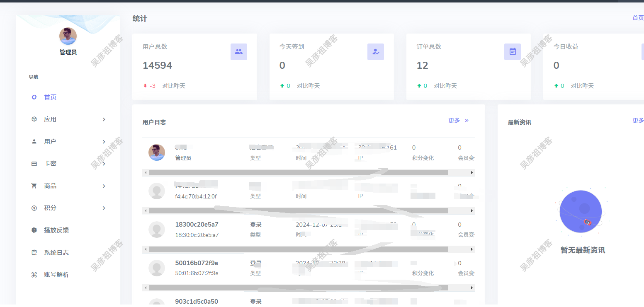Click the 首页 home icon in sidebar
This screenshot has height=307, width=644.
pyautogui.click(x=34, y=97)
